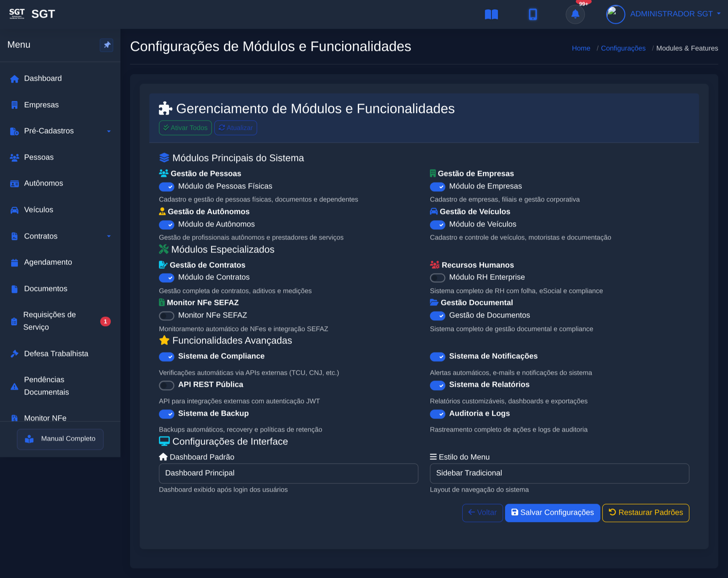Image resolution: width=728 pixels, height=578 pixels.
Task: Toggle off the Auditoria e Logs switch
Action: [438, 414]
